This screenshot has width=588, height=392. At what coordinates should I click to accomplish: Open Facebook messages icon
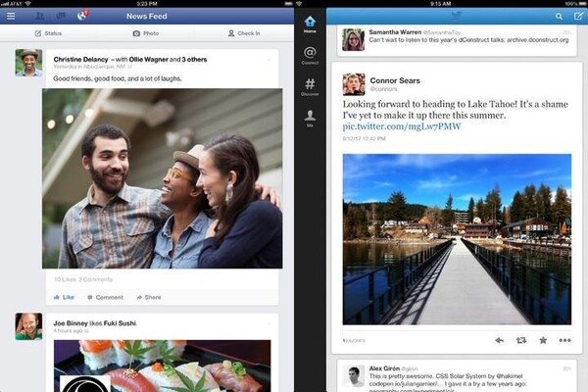pos(61,16)
